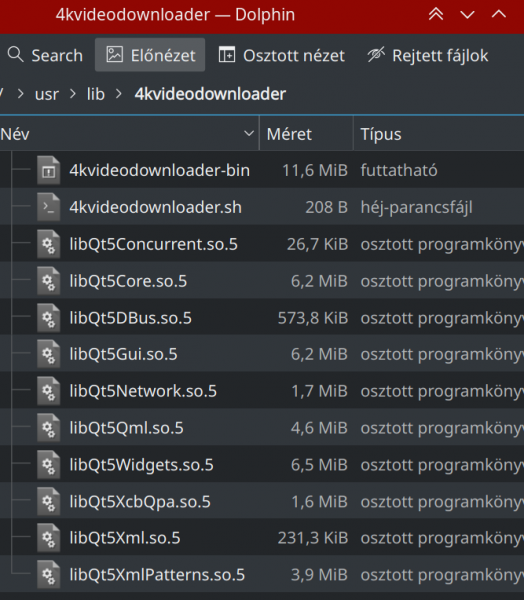Select file name 4kvideodownloader-bin
Image resolution: width=524 pixels, height=600 pixels.
(x=160, y=170)
